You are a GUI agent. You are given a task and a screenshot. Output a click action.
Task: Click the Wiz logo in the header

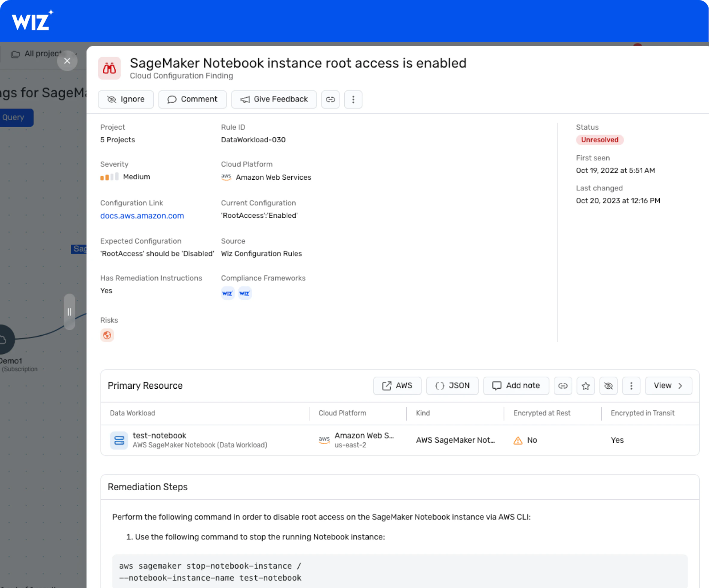32,20
